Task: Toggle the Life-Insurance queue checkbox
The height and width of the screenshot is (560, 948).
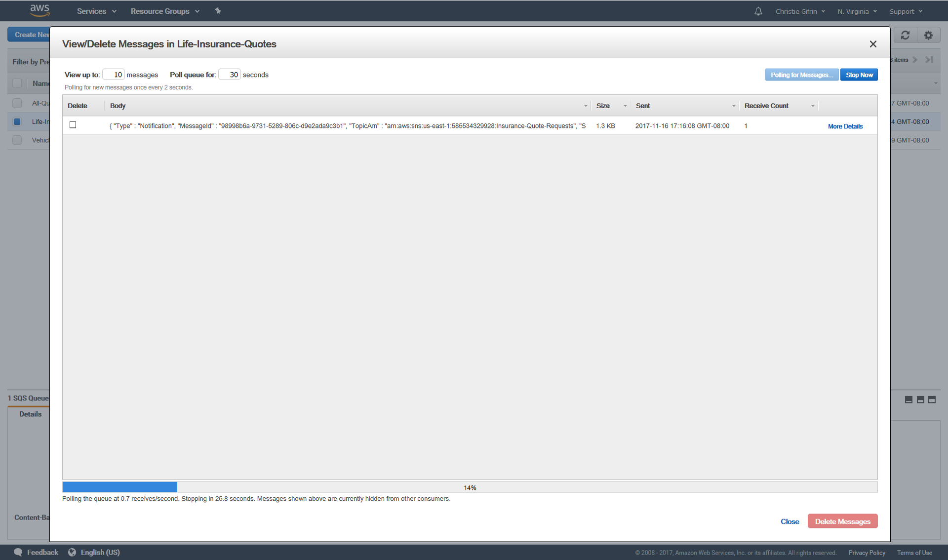Action: (17, 121)
